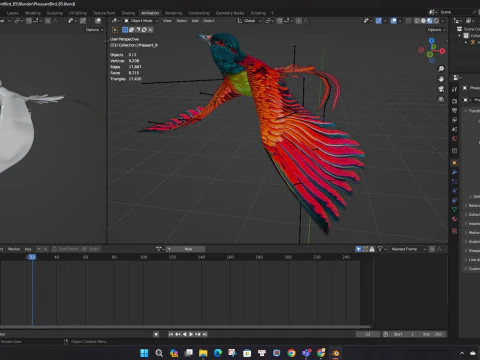The height and width of the screenshot is (360, 480).
Task: Expand the Instancing panel
Action: [472, 223]
